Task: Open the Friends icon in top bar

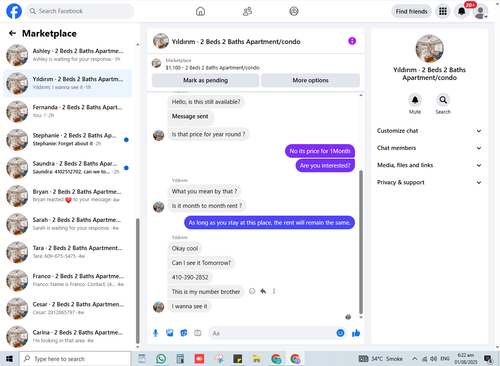Action: coord(247,11)
